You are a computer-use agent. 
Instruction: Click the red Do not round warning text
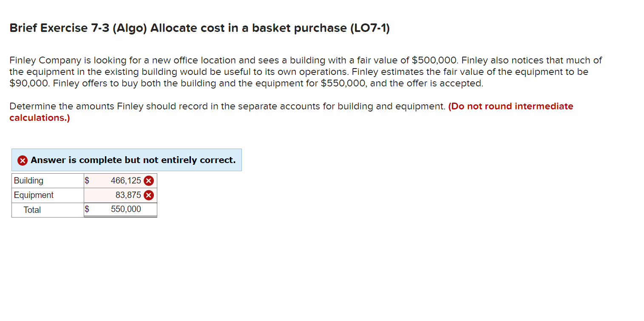pos(510,106)
